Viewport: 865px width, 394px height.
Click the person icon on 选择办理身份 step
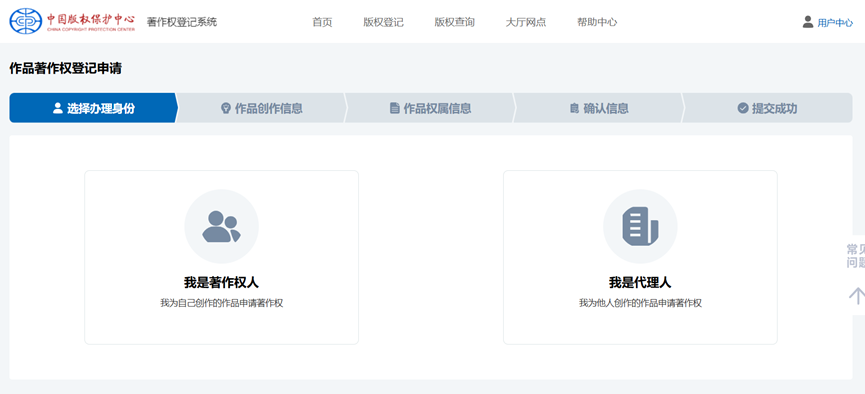point(58,108)
